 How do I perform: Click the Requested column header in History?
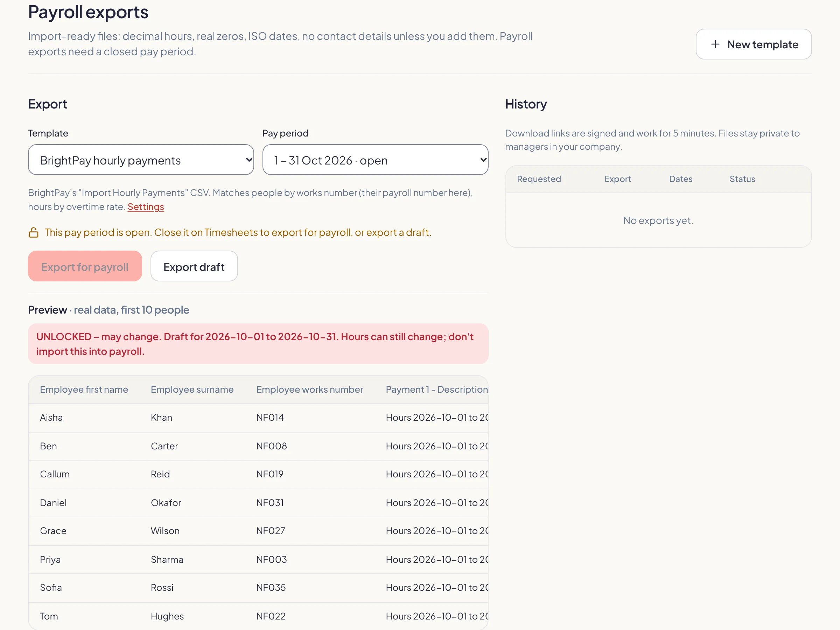(x=539, y=179)
